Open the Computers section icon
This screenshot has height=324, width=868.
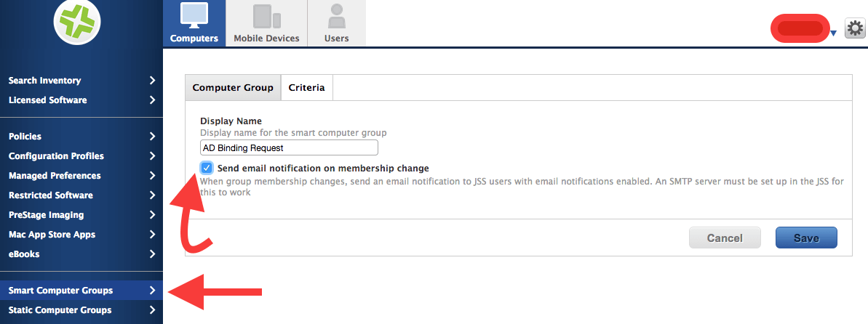(x=194, y=16)
